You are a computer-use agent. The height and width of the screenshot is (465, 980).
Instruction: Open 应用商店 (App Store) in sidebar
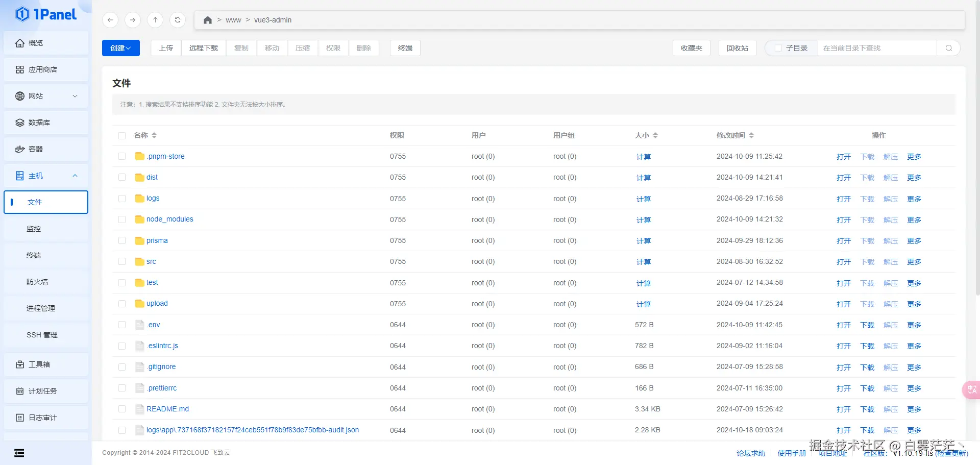(x=46, y=69)
